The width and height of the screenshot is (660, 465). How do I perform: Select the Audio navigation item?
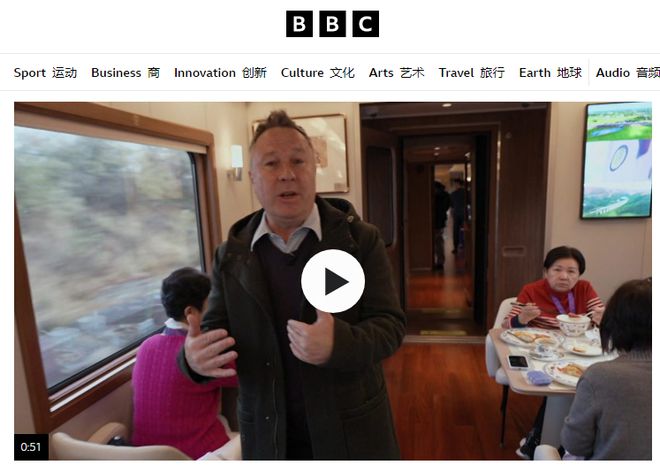coord(628,73)
